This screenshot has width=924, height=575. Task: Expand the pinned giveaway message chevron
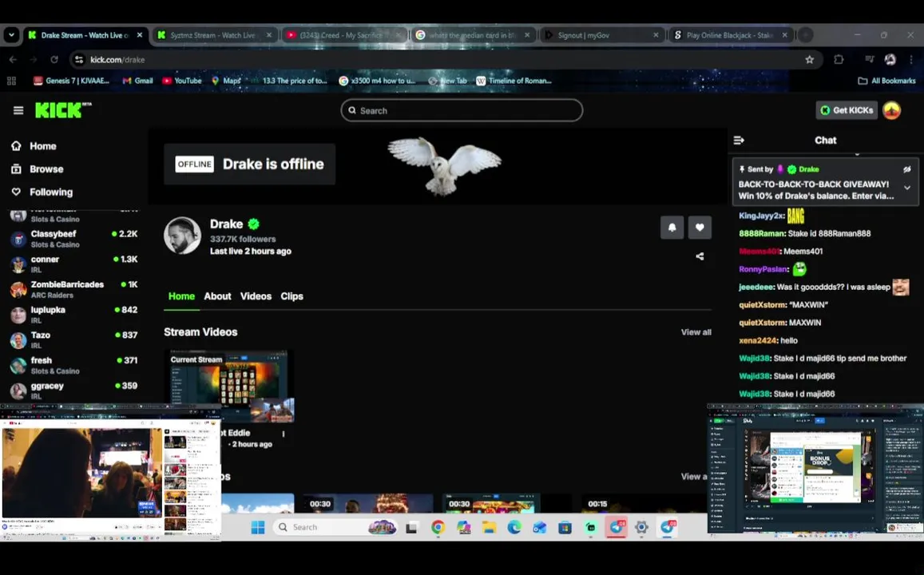(x=907, y=188)
